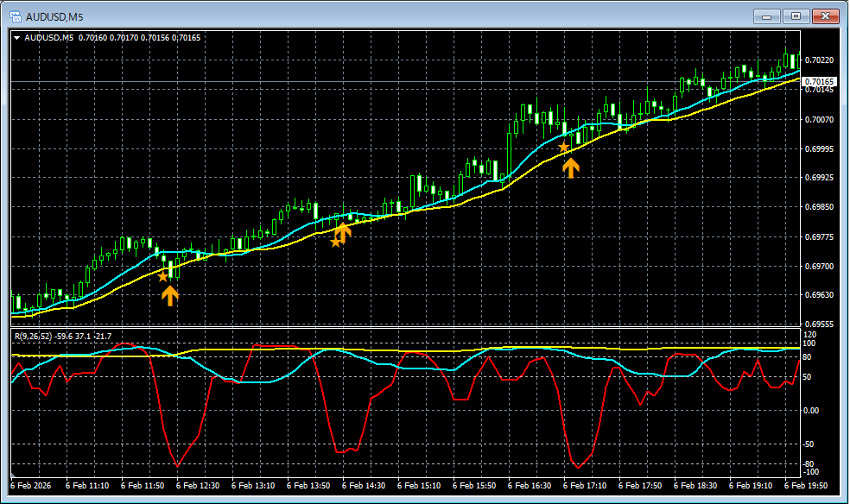Select the orange star marker near 17:10

[x=563, y=148]
